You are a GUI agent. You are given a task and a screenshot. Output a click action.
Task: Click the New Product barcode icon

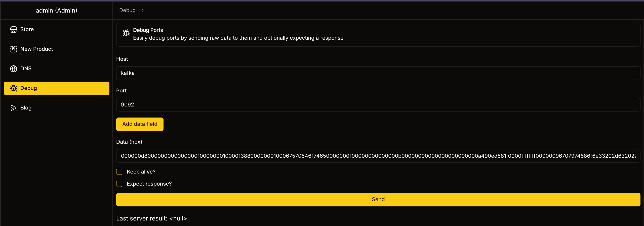click(14, 49)
